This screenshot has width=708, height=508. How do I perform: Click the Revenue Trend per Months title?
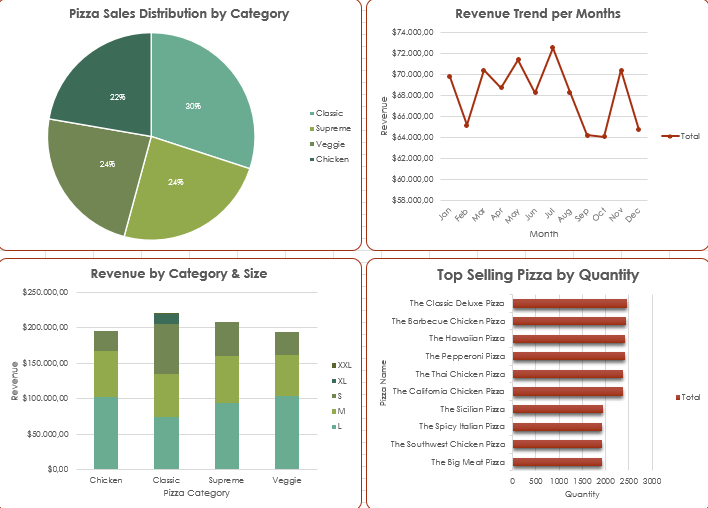pos(537,14)
